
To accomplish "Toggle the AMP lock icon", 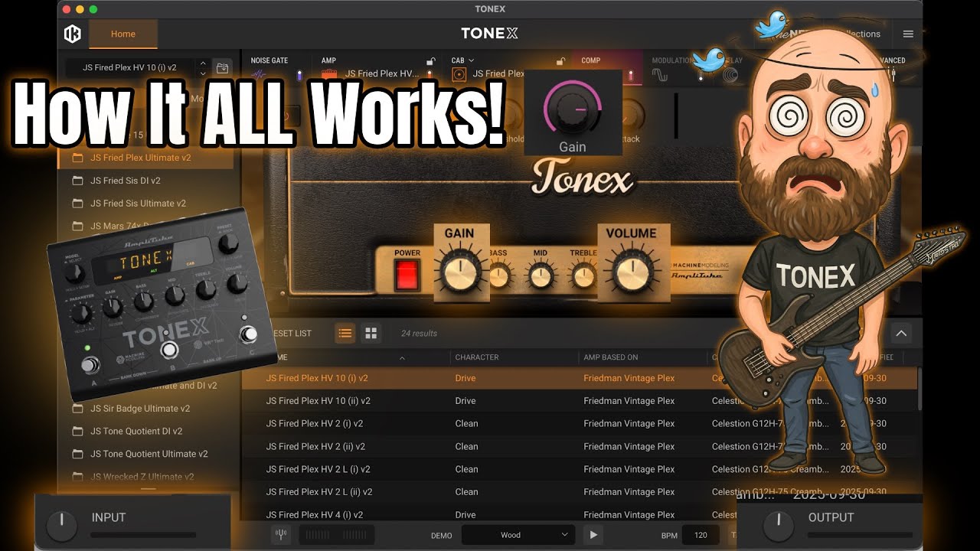I will [x=430, y=61].
